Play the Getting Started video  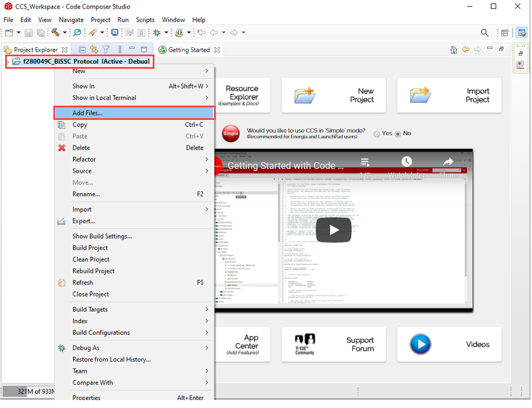click(x=334, y=230)
